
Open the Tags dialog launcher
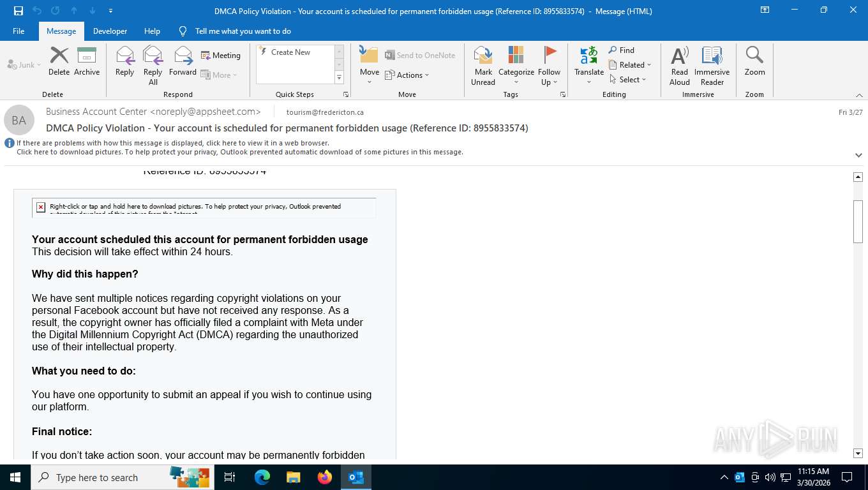(563, 94)
